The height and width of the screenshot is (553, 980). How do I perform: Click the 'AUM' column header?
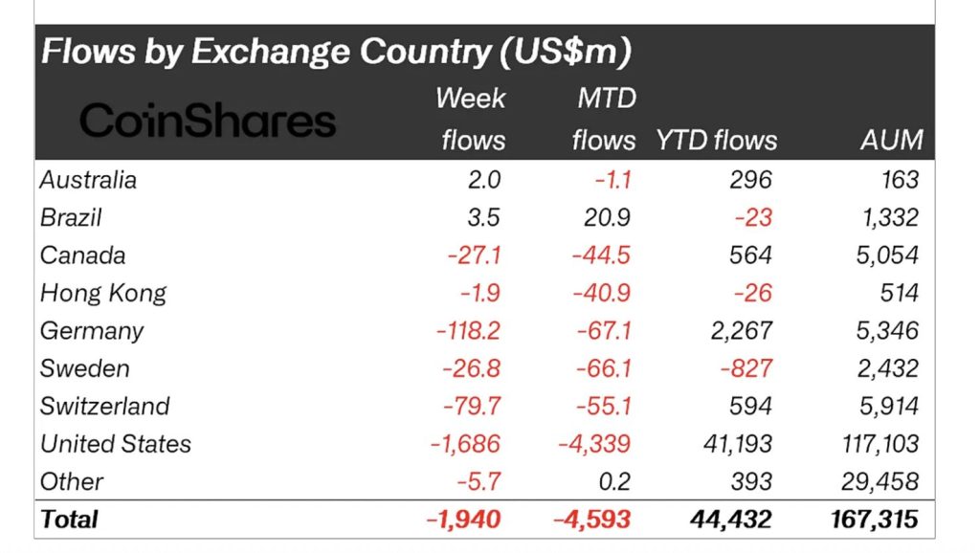coord(891,141)
